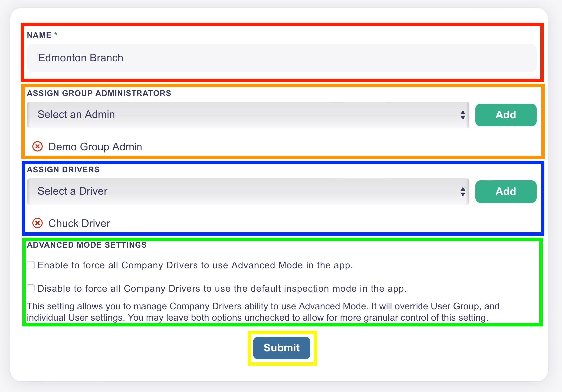Enable forcing Advanced Mode for all drivers
This screenshot has height=392, width=562.
pyautogui.click(x=31, y=265)
